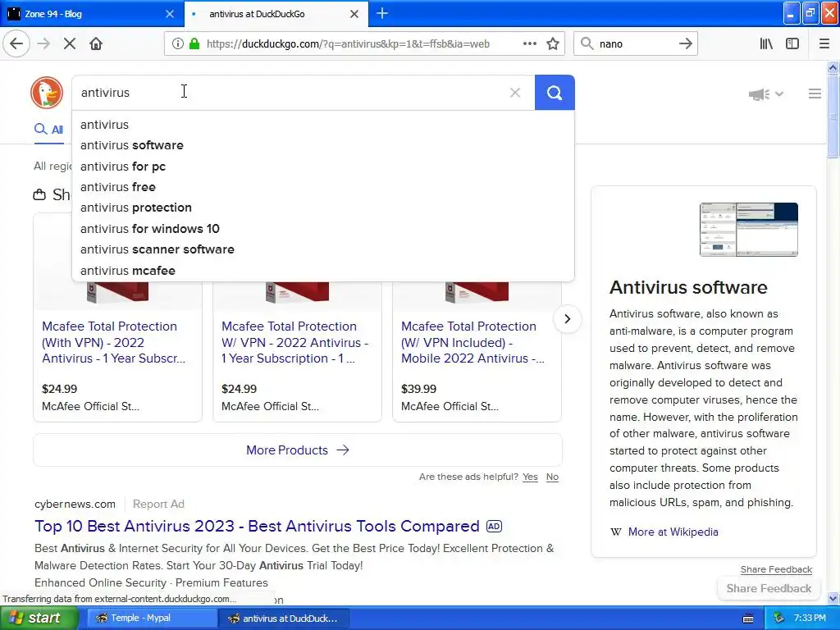Open the browser home page

pos(96,44)
